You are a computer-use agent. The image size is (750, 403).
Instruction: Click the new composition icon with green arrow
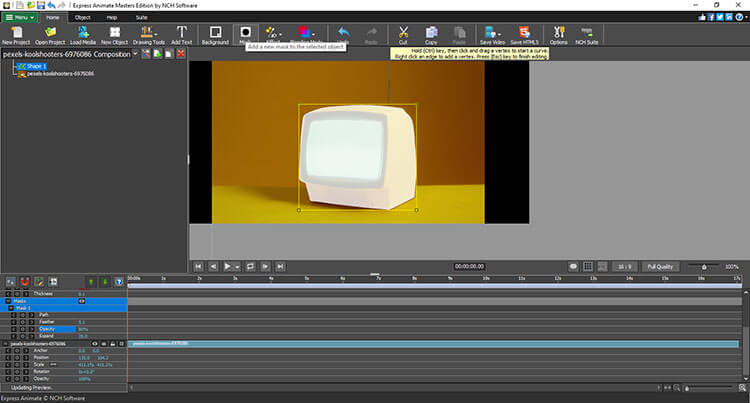[157, 54]
